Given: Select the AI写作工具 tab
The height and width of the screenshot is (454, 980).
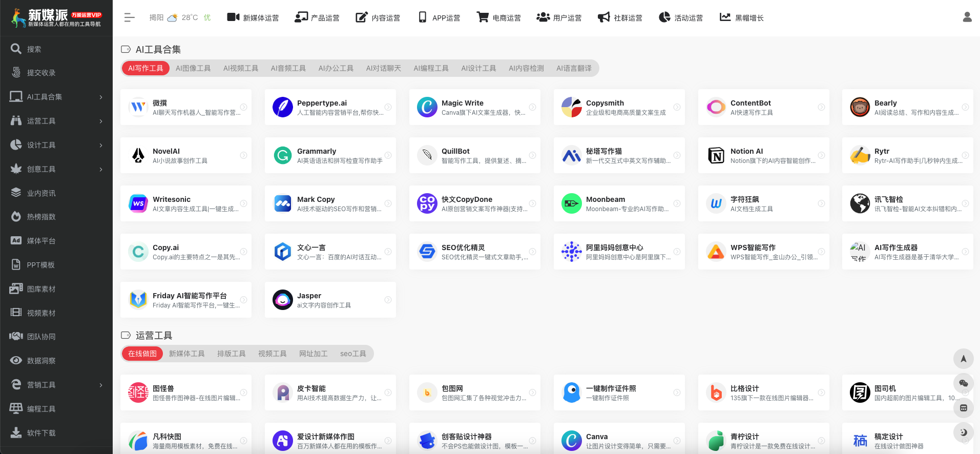Looking at the screenshot, I should [x=145, y=68].
